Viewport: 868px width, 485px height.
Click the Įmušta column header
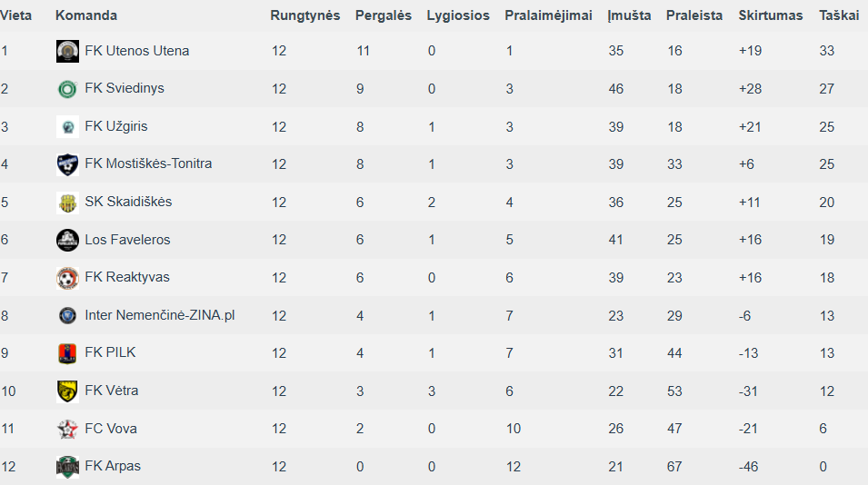[629, 15]
